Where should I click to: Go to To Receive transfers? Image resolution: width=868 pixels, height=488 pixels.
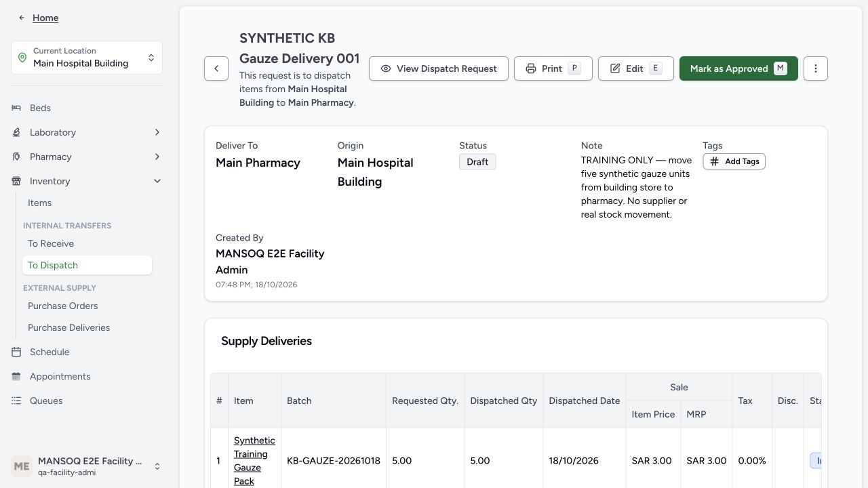click(x=51, y=243)
